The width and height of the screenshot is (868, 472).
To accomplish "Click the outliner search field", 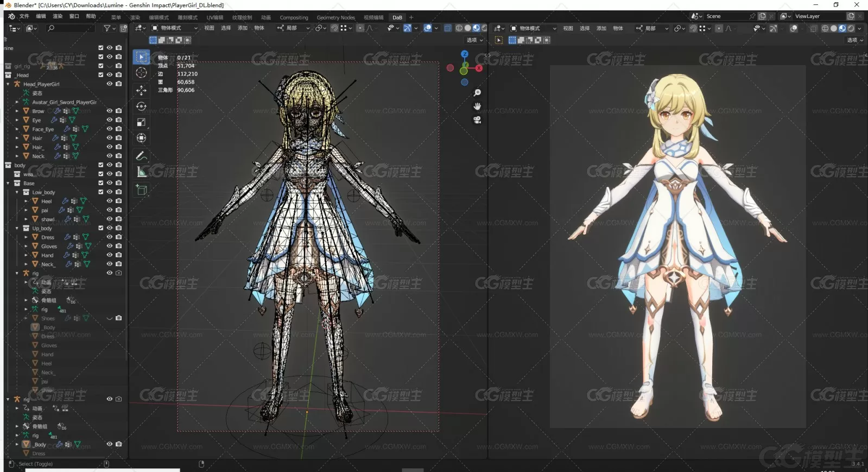I will pyautogui.click(x=71, y=28).
